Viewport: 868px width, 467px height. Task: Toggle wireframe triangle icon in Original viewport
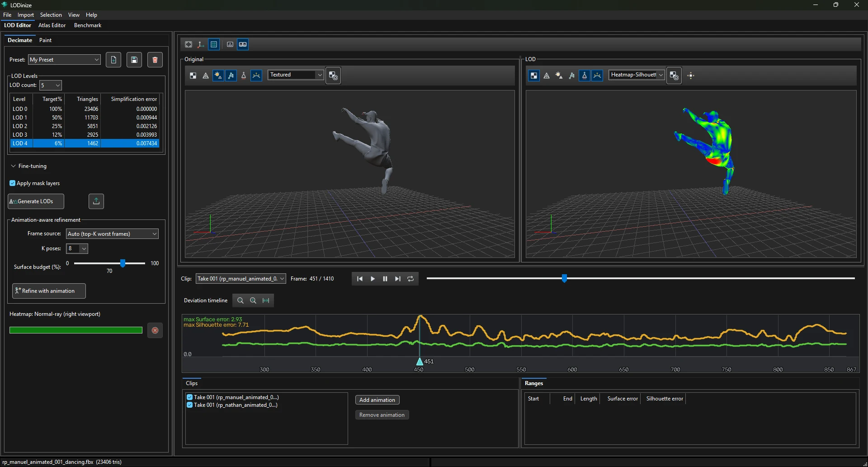tap(206, 76)
